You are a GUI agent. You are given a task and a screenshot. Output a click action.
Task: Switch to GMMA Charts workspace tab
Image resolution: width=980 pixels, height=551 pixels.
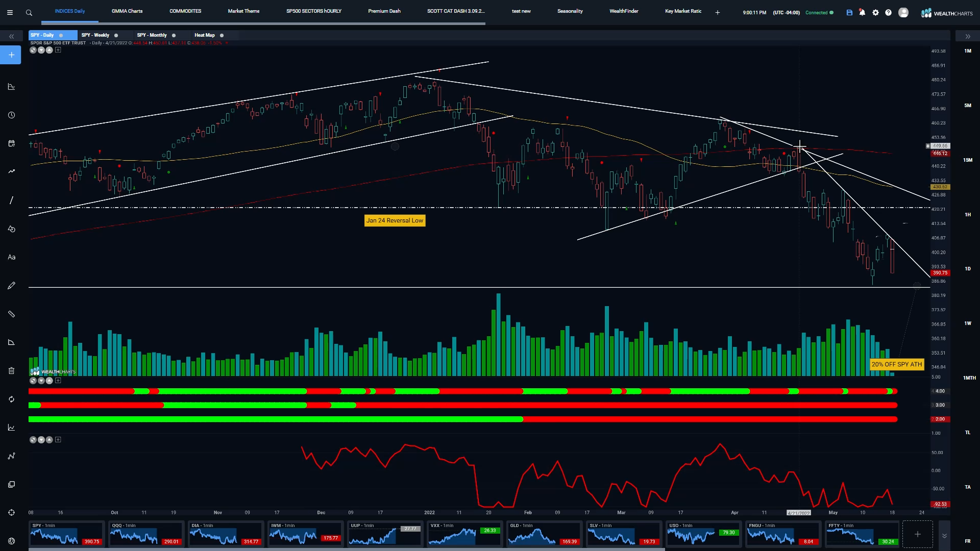pyautogui.click(x=127, y=11)
